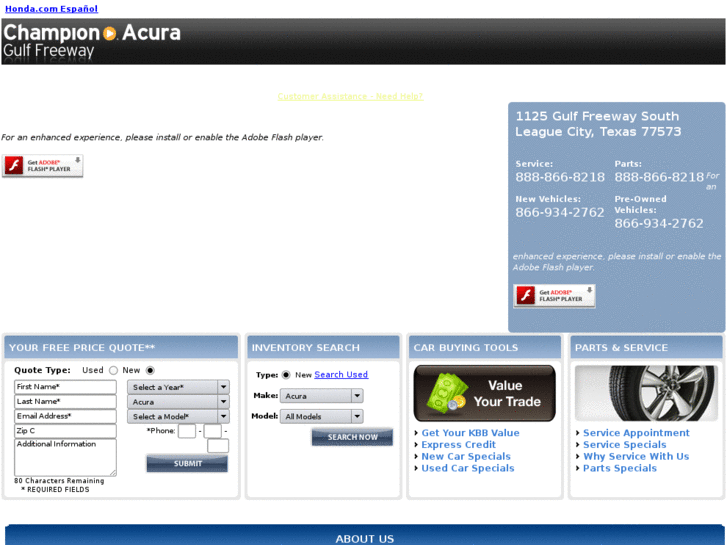Click the Champion Acura Gulf Freeway logo
The width and height of the screenshot is (727, 545).
[x=92, y=41]
